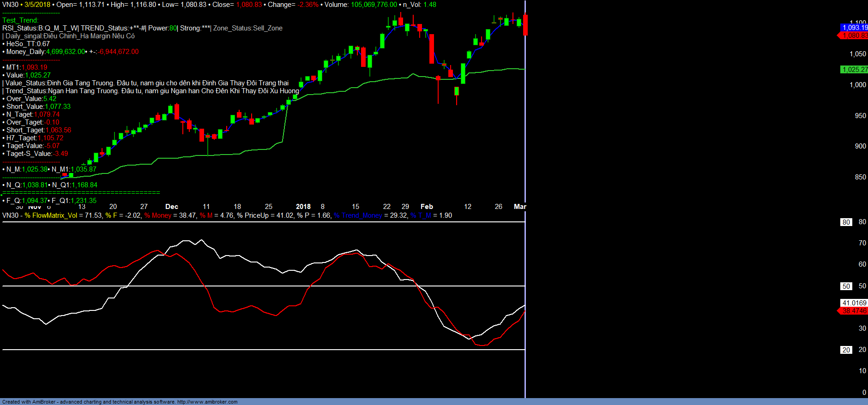868x405 pixels.
Task: Select the 2018 year marker on date axis
Action: pos(303,207)
